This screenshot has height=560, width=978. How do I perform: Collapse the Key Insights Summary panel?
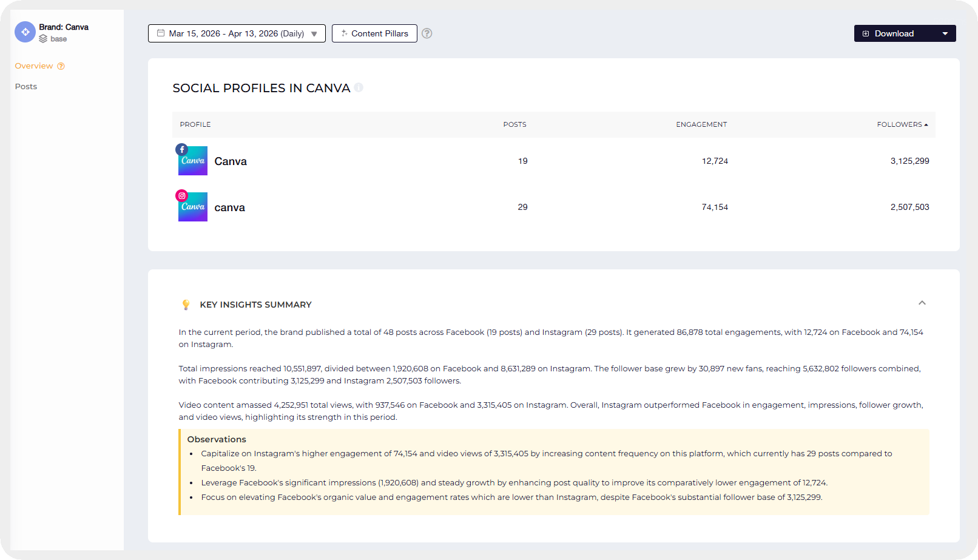coord(922,303)
